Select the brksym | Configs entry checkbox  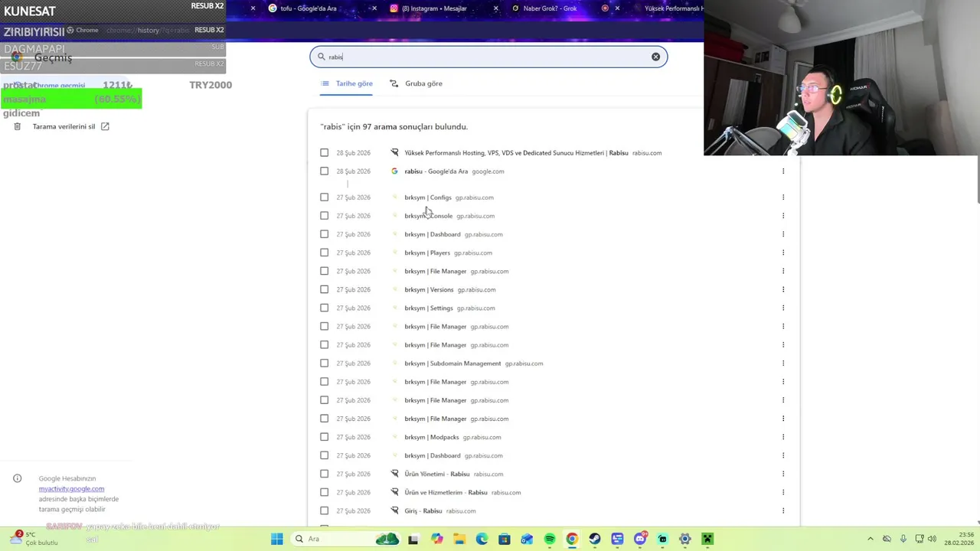tap(325, 197)
